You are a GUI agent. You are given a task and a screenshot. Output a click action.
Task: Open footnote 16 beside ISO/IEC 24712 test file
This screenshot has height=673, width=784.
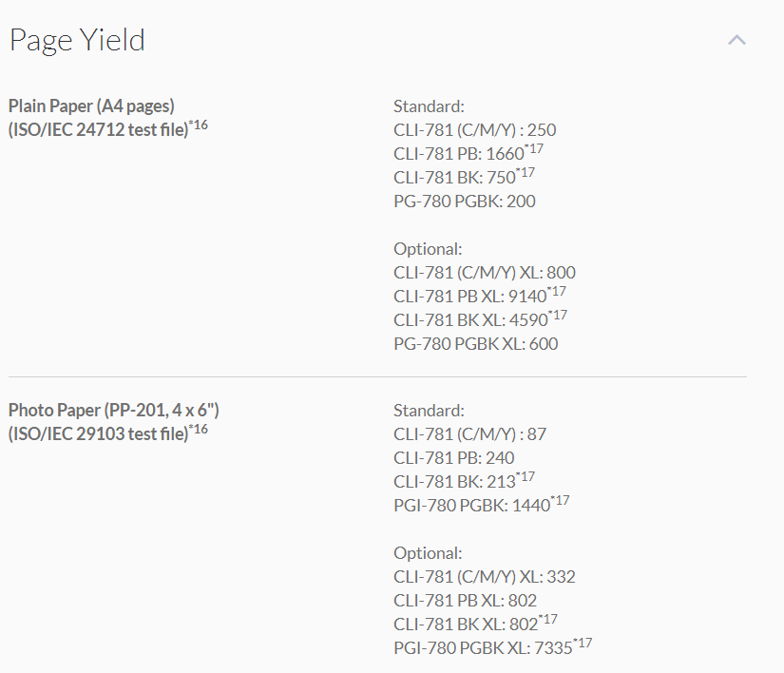click(x=199, y=125)
